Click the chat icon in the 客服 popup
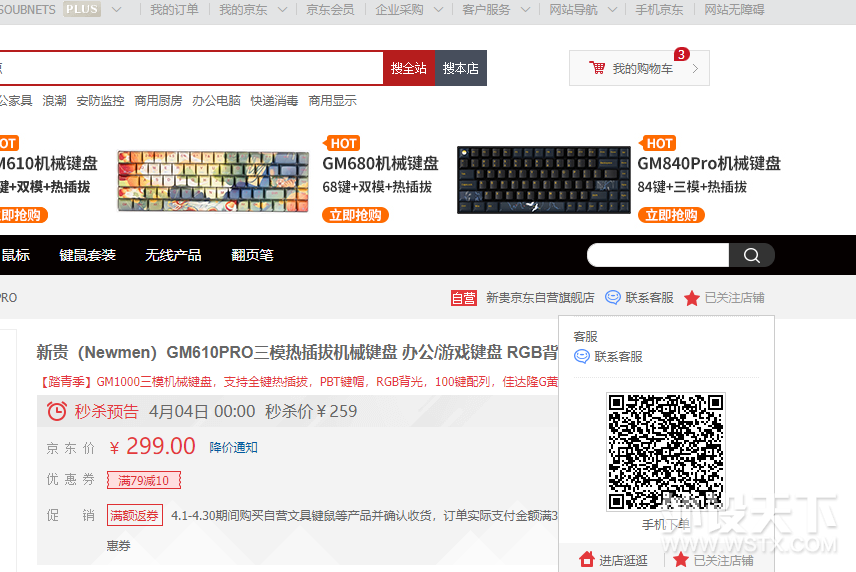Screen dimensions: 856x572 (x=582, y=356)
